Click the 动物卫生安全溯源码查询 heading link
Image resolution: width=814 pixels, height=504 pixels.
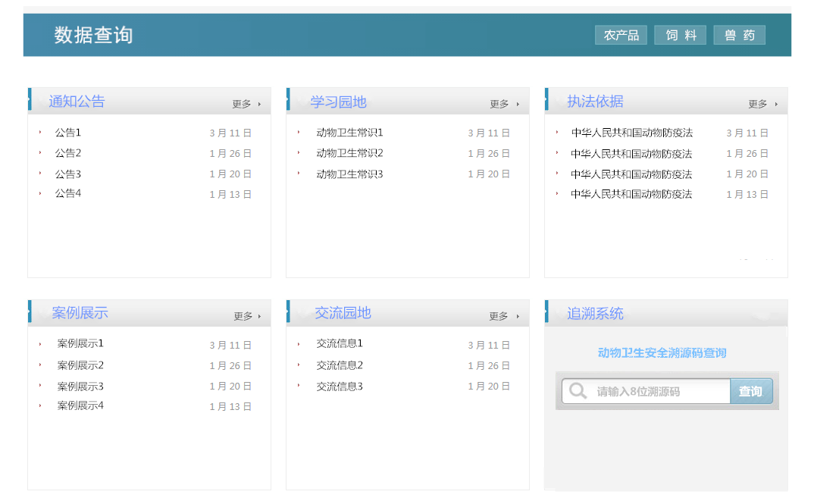(662, 352)
